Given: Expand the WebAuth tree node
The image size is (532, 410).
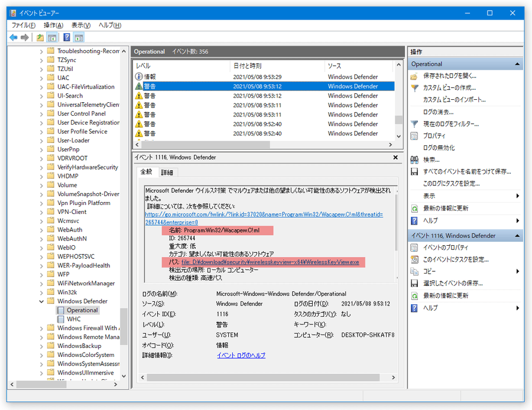Looking at the screenshot, I should (x=41, y=230).
